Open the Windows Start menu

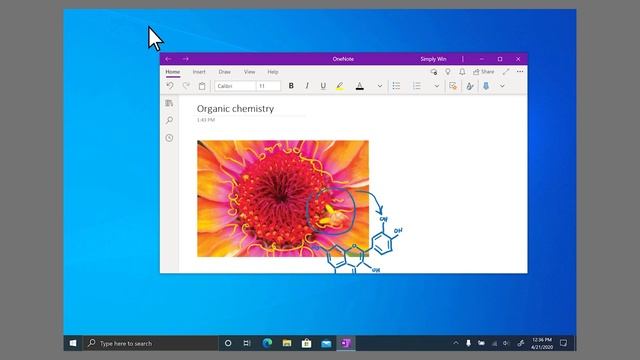coord(73,343)
